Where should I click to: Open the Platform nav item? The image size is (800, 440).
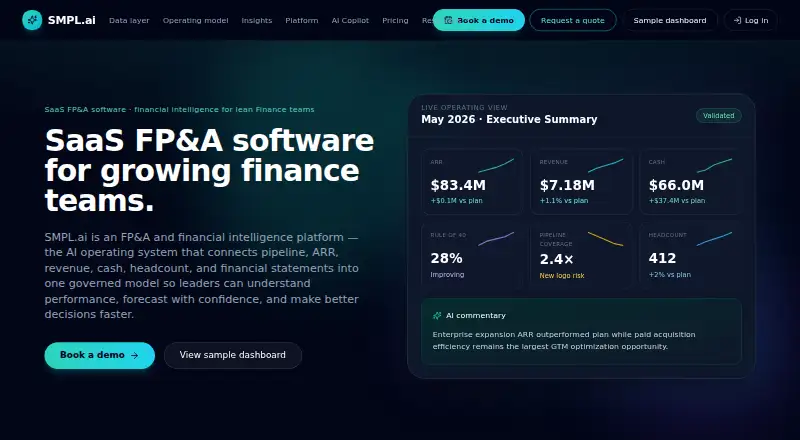pos(302,20)
